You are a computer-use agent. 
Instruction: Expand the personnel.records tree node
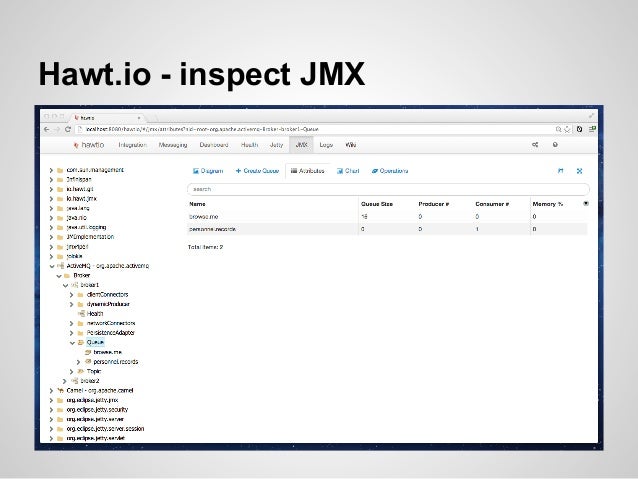79,361
